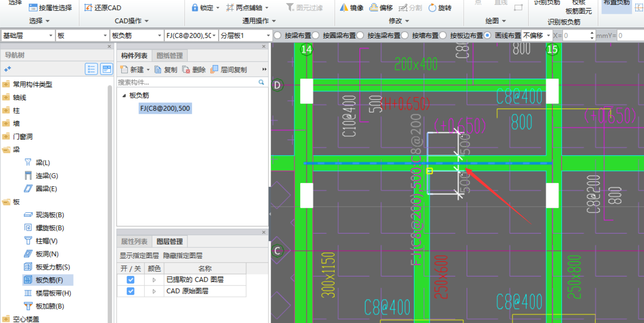The width and height of the screenshot is (644, 323).
Task: Collapse the 板负筋 group in component list
Action: pyautogui.click(x=124, y=95)
